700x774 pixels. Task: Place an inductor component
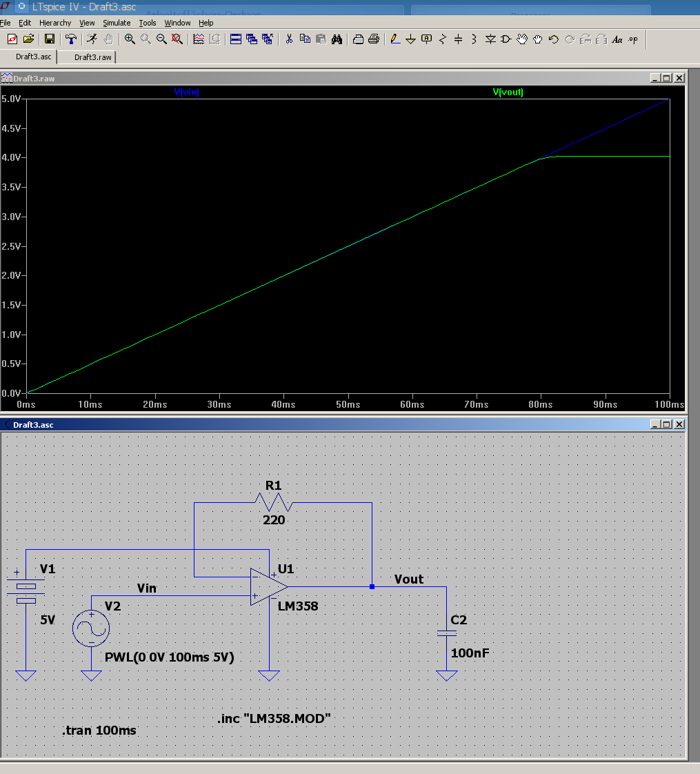tap(474, 39)
